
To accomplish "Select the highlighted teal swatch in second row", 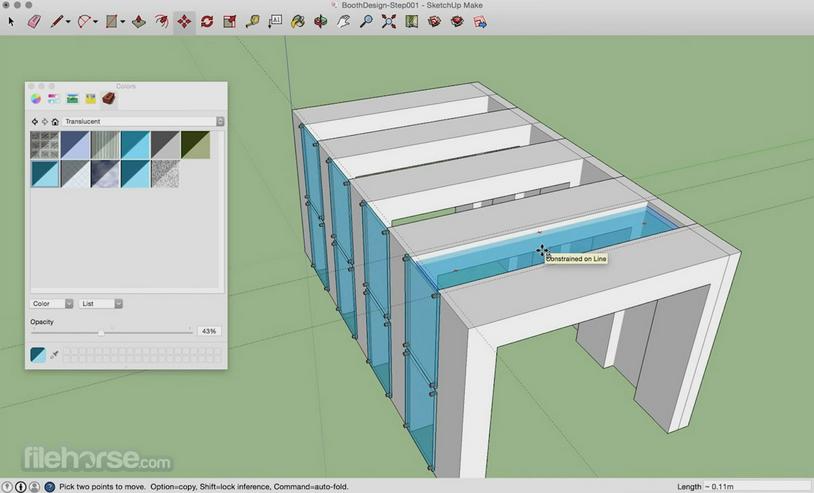I will pos(45,173).
